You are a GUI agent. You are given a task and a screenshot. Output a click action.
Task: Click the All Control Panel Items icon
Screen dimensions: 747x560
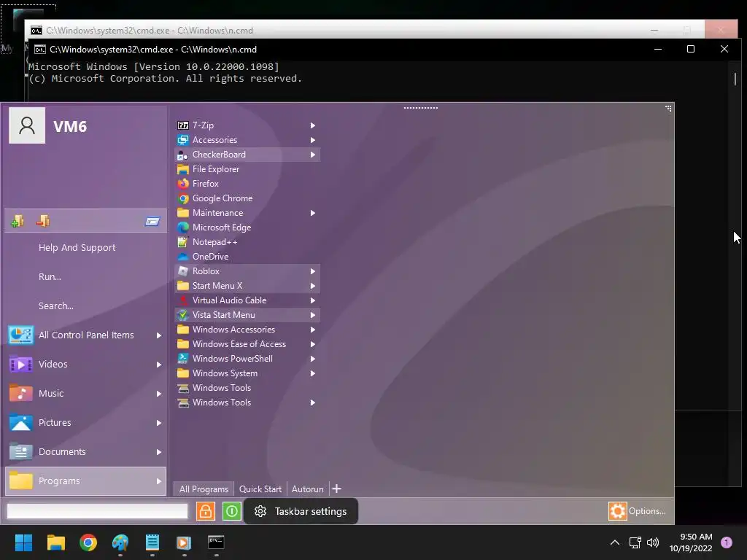coord(20,335)
